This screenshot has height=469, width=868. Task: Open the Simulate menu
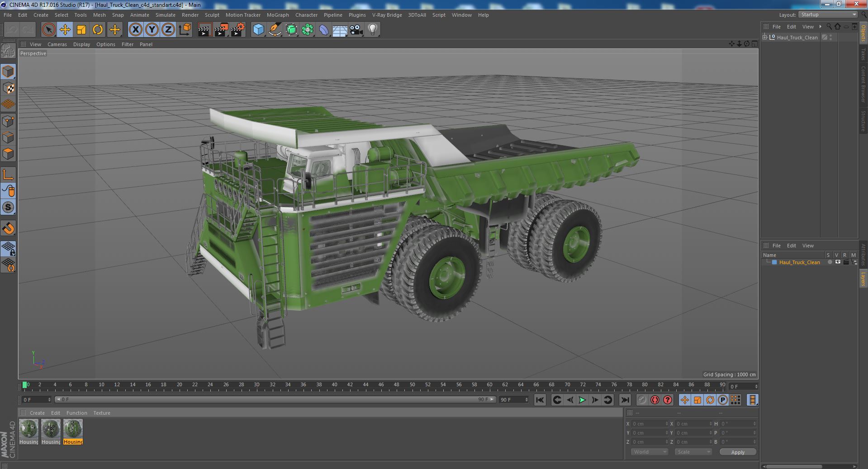click(166, 15)
